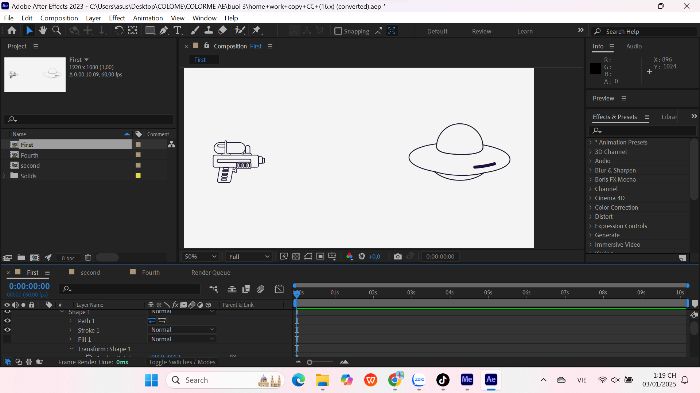Expand the Color Correction effects category

590,208
